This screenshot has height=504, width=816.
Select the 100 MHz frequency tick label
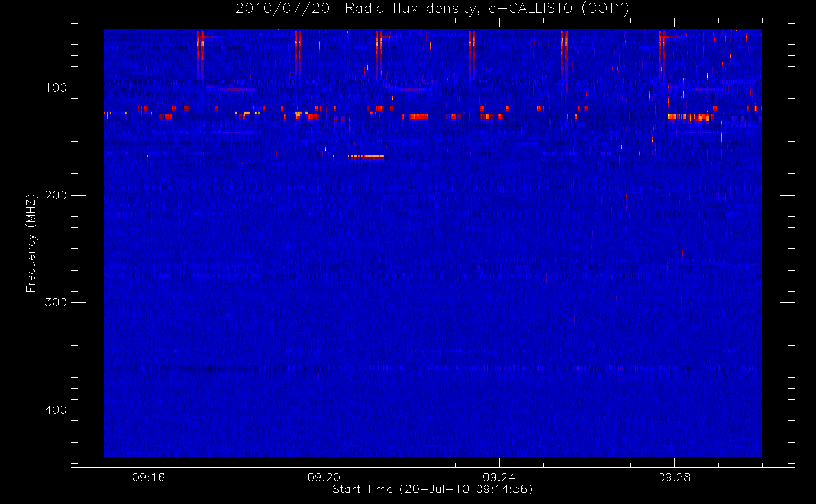[x=56, y=88]
